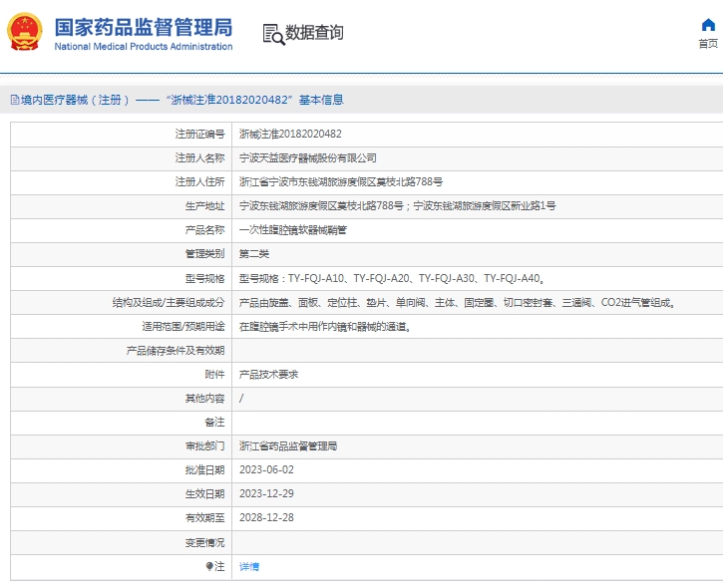Viewport: 723px width, 588px height.
Task: Select registration number 浙械注准20182020482 value
Action: pos(290,135)
